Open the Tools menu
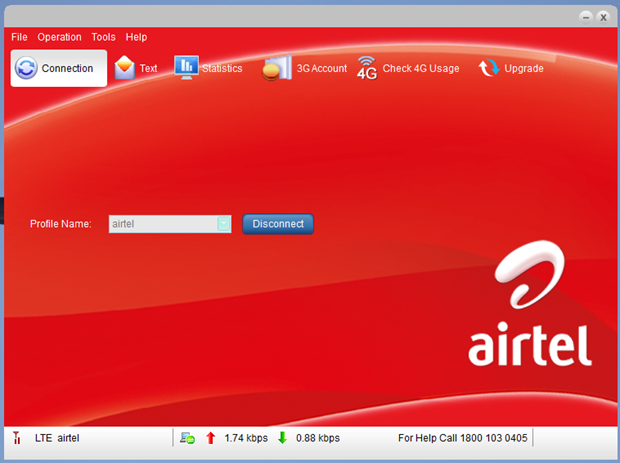The image size is (620, 463). (103, 37)
